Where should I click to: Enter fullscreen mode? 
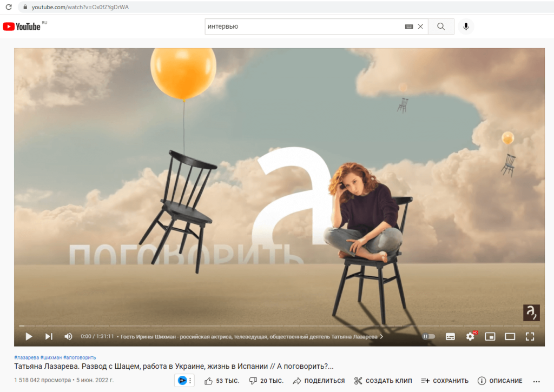pyautogui.click(x=530, y=336)
